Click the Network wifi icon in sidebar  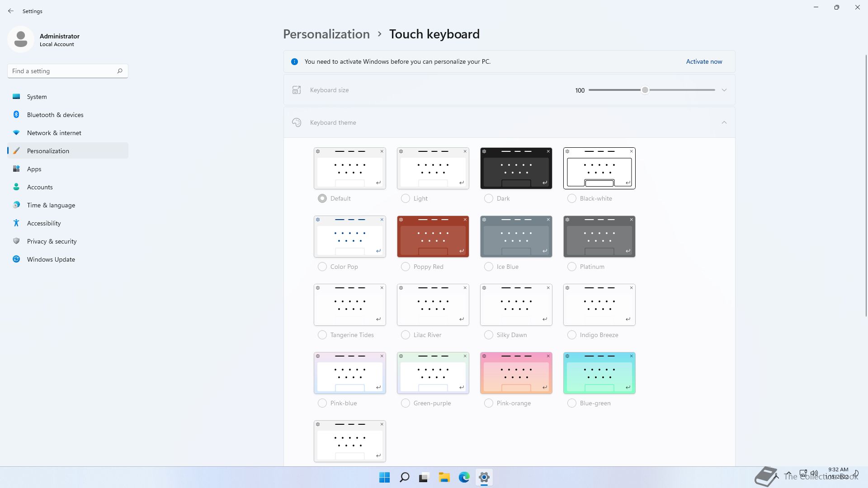16,133
